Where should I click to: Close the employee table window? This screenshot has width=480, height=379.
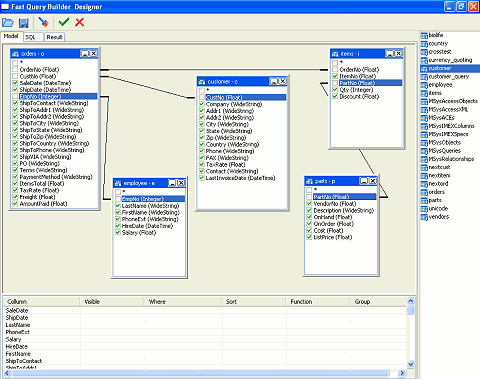tap(181, 183)
